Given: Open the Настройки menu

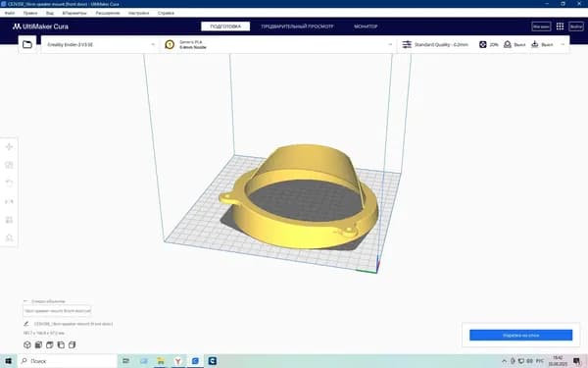Looking at the screenshot, I should [139, 13].
